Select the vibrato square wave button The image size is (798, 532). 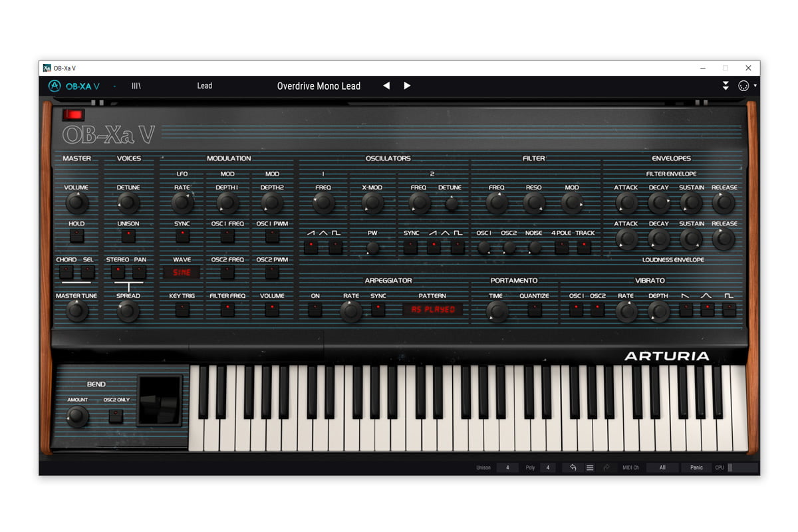730,309
